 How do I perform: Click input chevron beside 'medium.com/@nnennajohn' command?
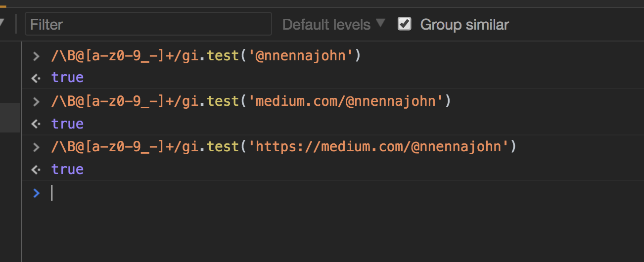pos(36,101)
